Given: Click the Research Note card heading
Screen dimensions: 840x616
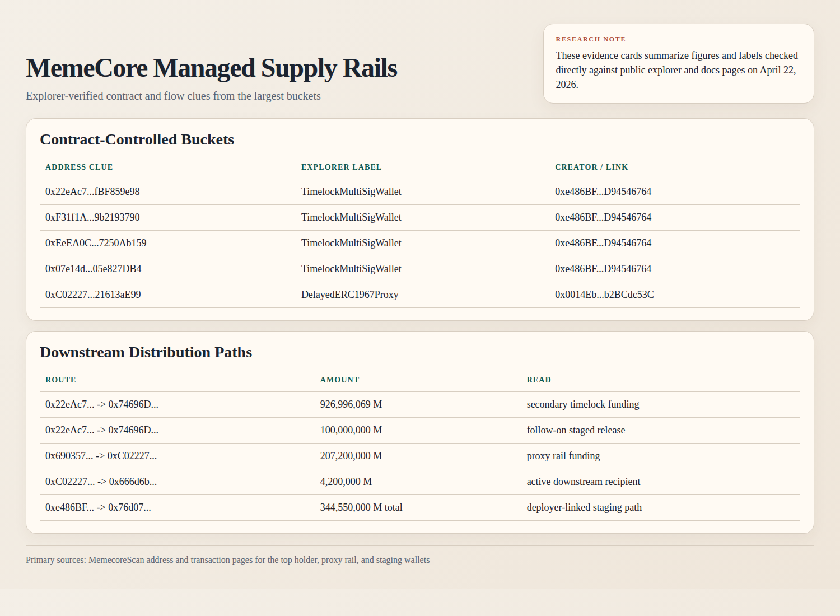Looking at the screenshot, I should 590,39.
